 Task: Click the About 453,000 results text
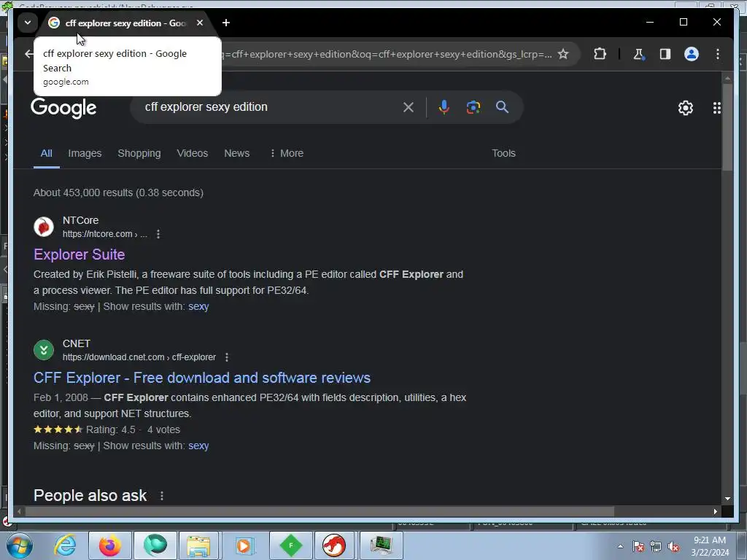point(118,192)
